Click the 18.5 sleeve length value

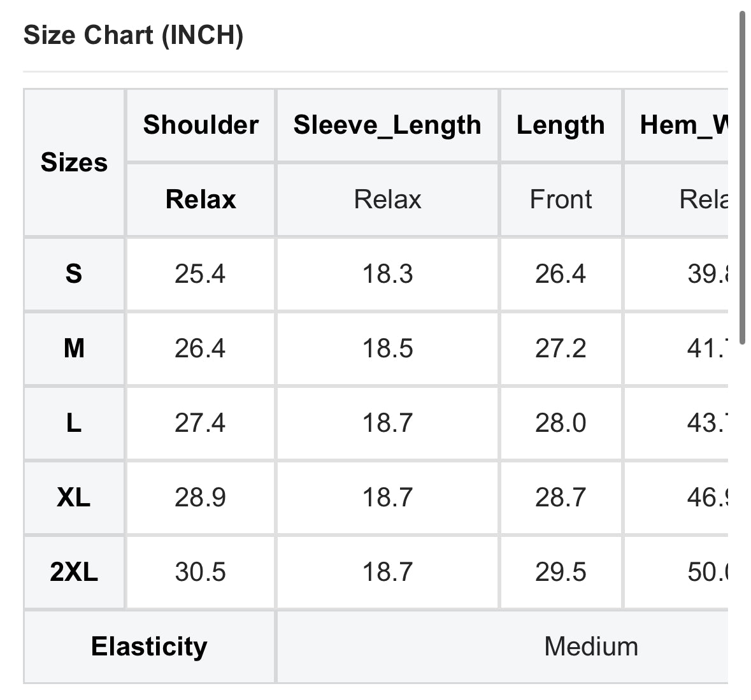[x=387, y=348]
